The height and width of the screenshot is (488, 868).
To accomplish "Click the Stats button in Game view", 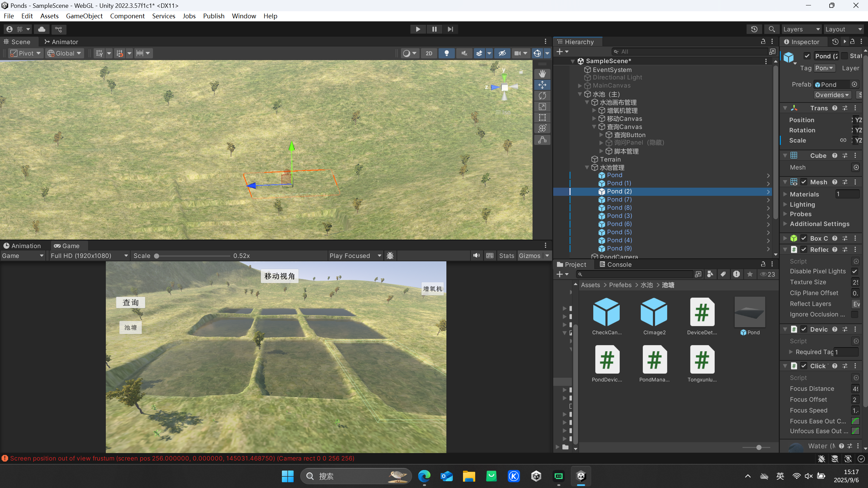I will pos(506,256).
